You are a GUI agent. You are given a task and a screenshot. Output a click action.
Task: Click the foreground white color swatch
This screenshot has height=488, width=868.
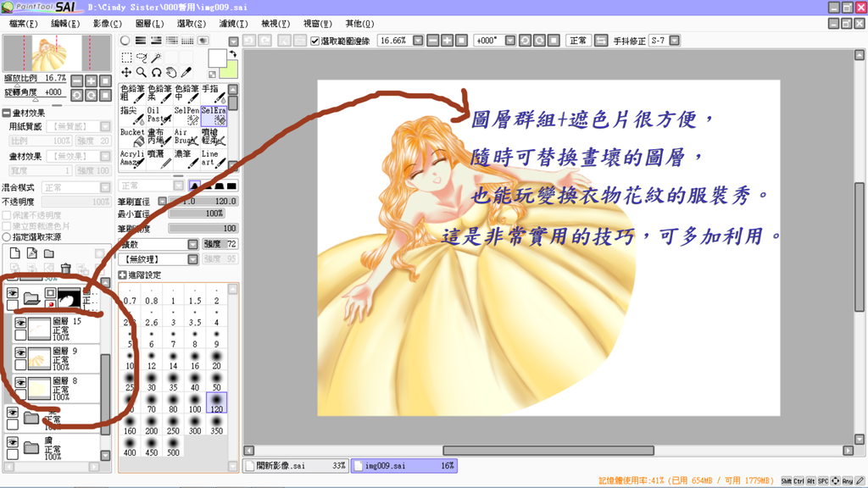pos(217,58)
